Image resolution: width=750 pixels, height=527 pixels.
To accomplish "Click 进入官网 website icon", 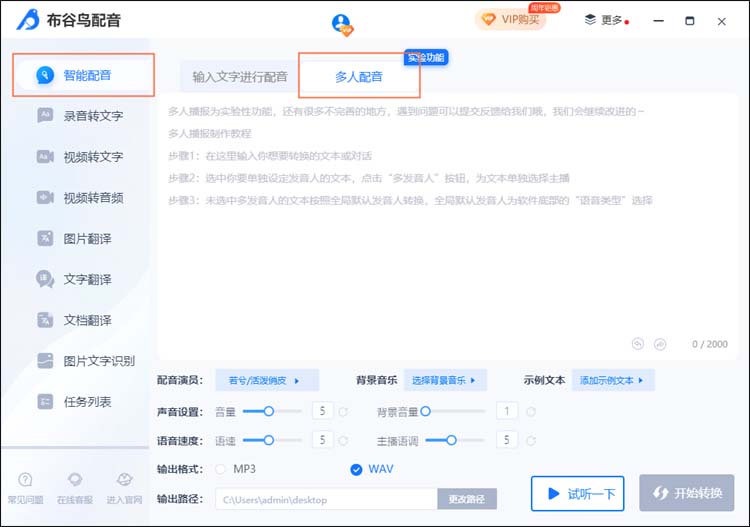I will 124,481.
